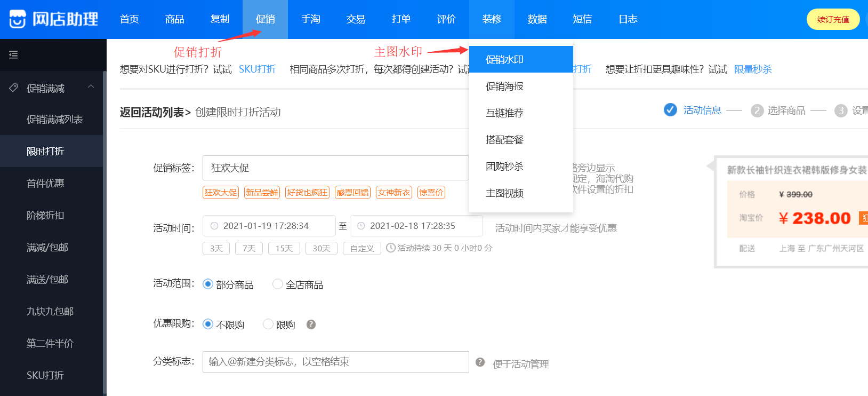Pick the orange 新品尝鲜 tag preset
The image size is (868, 396).
262,192
